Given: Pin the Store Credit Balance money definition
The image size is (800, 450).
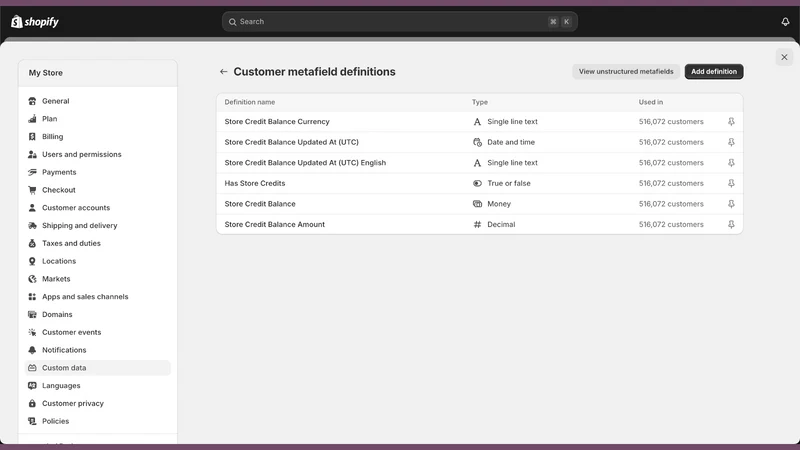Looking at the screenshot, I should pyautogui.click(x=731, y=204).
